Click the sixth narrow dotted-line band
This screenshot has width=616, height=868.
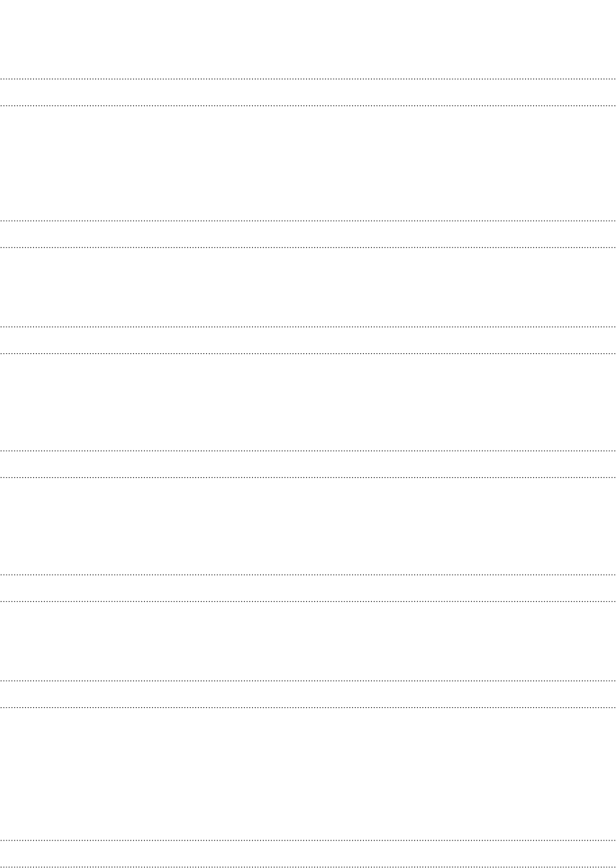click(308, 694)
